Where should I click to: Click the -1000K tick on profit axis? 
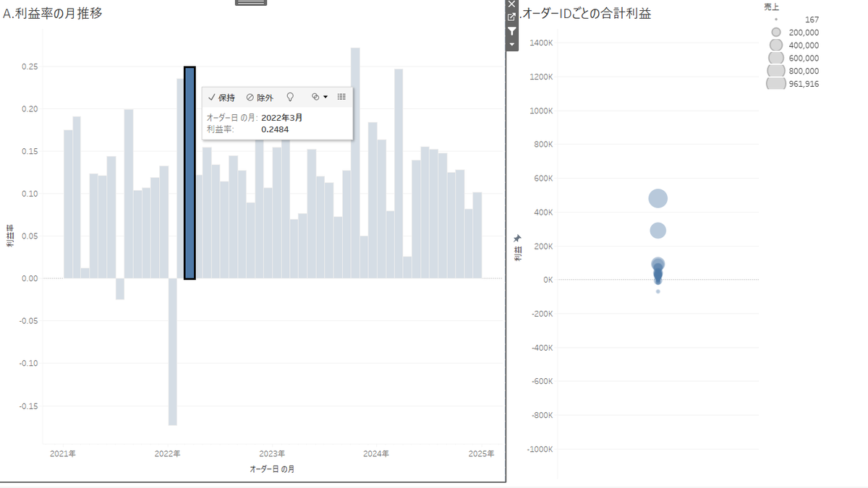pos(540,449)
